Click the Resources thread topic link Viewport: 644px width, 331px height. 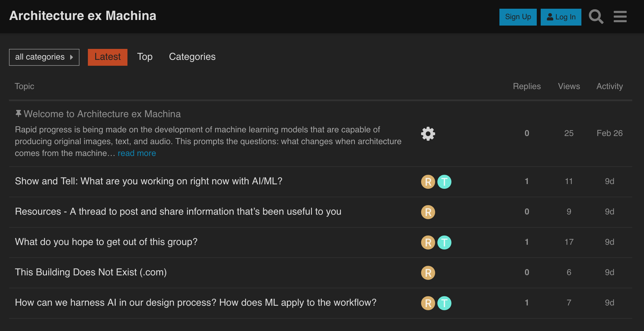point(178,211)
